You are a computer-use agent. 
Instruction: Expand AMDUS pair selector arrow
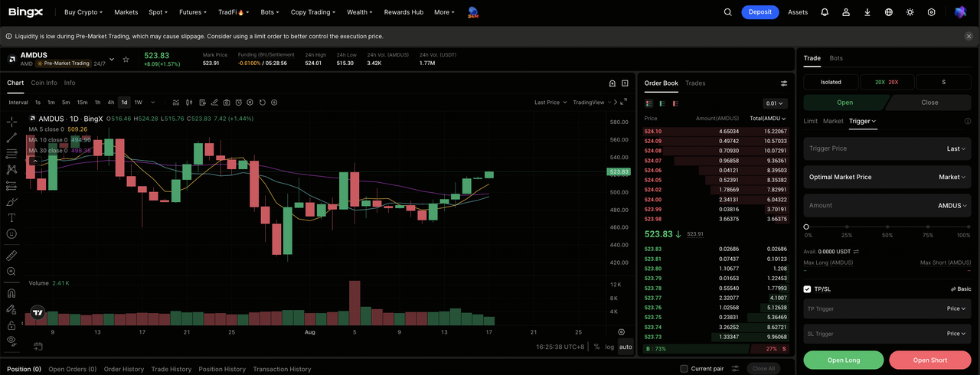(112, 59)
